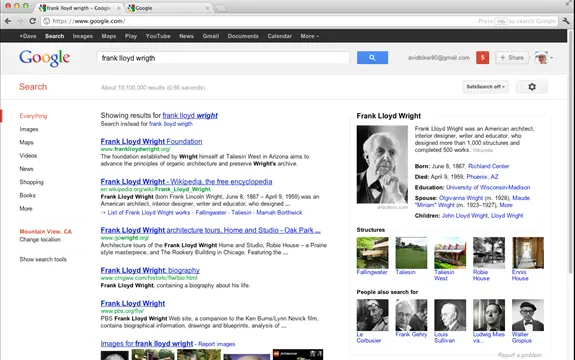Viewport: 575px width, 360px height.
Task: Open the Ennis House thumbnail
Action: 528,253
